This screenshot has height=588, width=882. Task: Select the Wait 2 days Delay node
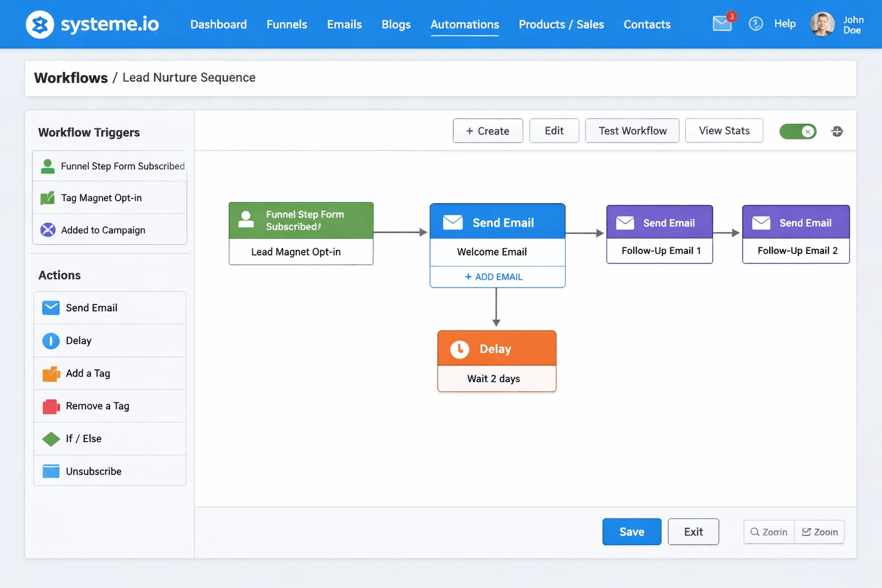click(497, 361)
